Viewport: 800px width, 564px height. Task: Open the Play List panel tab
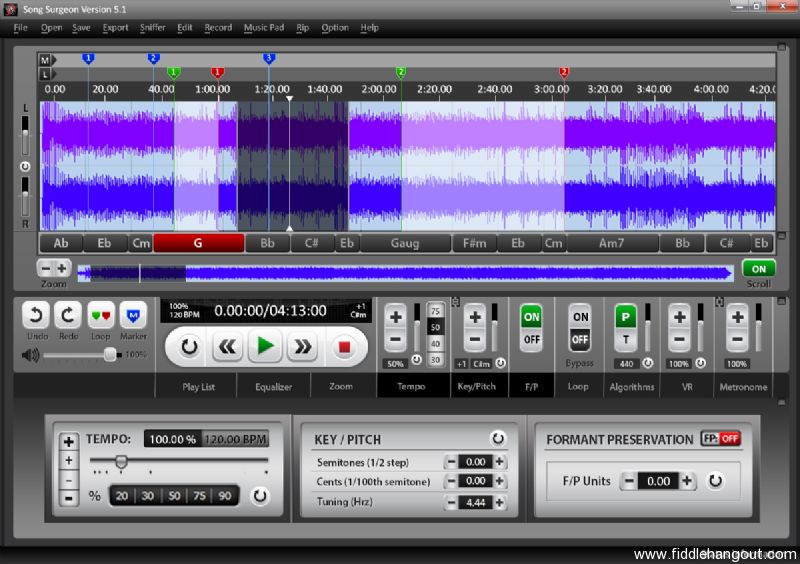tap(196, 386)
